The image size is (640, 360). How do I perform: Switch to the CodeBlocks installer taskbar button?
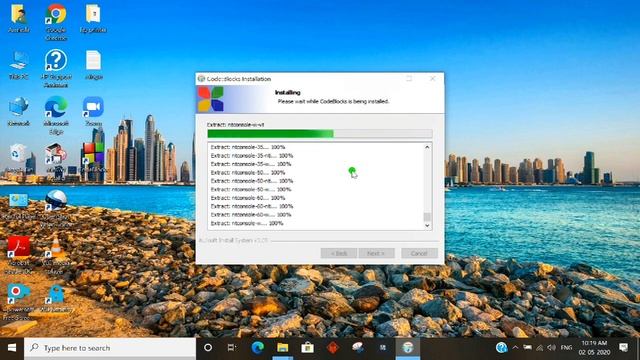408,348
